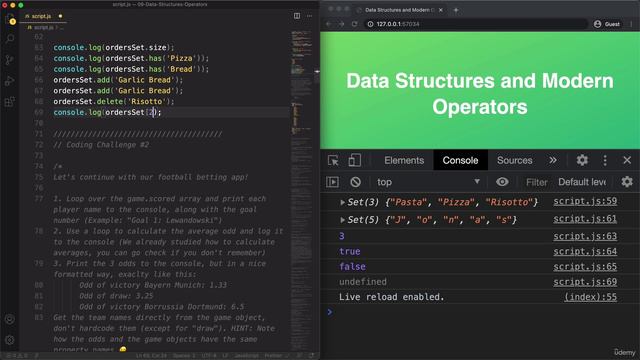Open DevTools settings gear
Screen dimensions: 640x360
[x=582, y=160]
